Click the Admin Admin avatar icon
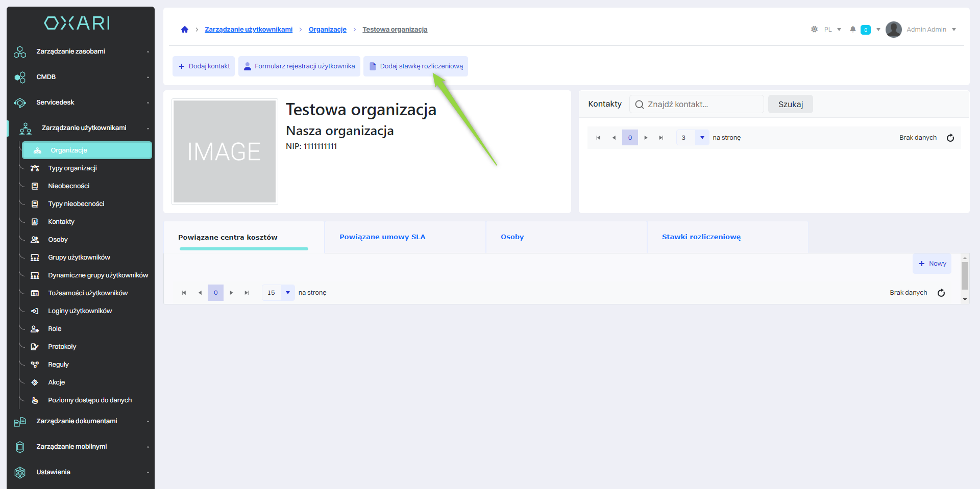 point(893,30)
